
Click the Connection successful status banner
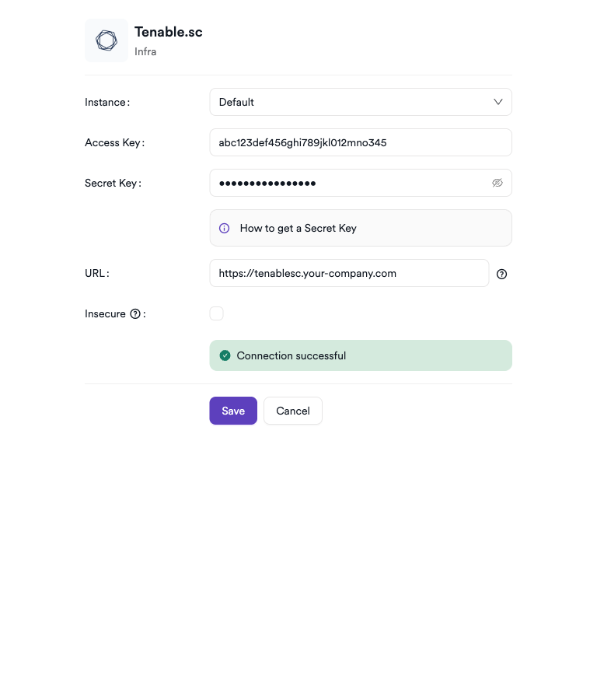tap(361, 355)
